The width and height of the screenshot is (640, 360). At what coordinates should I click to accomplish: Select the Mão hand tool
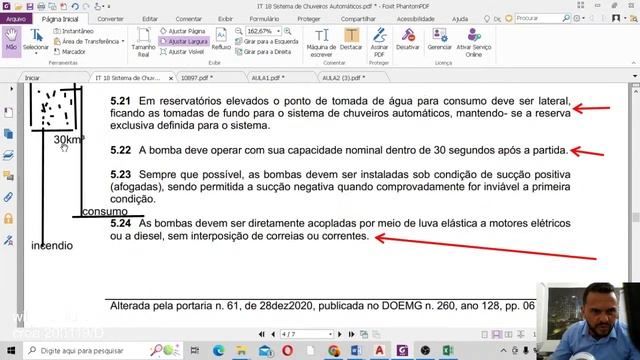pyautogui.click(x=11, y=41)
